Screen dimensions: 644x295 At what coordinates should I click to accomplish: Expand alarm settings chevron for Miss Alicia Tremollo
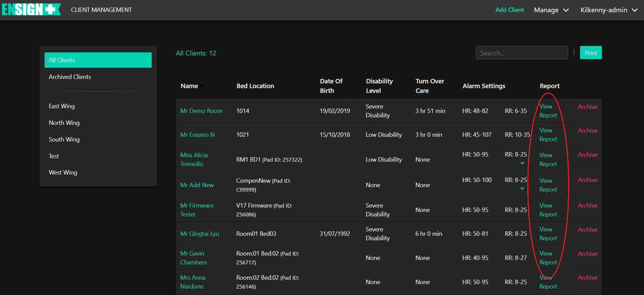(522, 163)
